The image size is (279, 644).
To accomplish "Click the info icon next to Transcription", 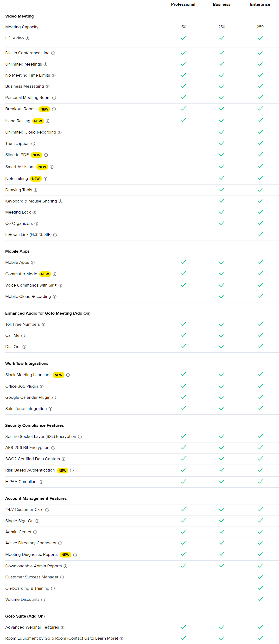I will 33,143.
